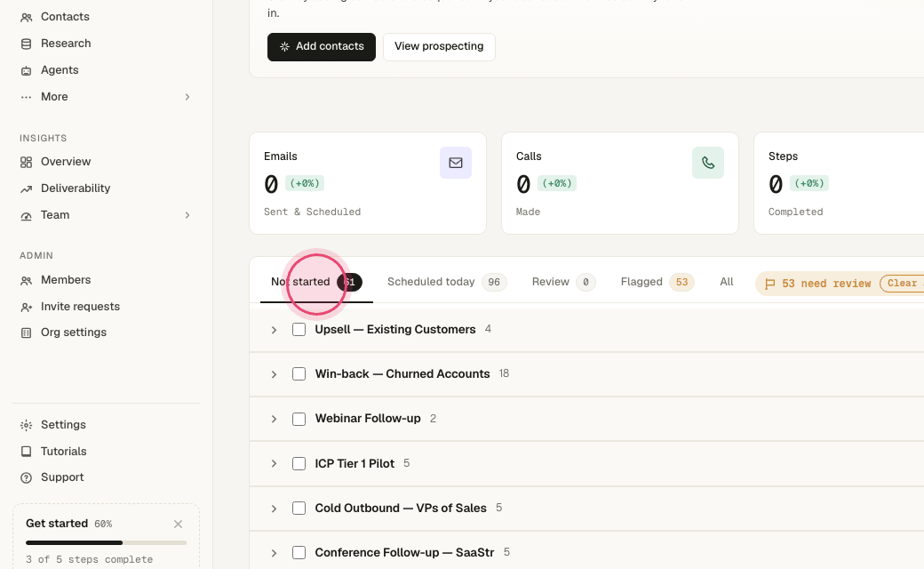
Task: Click the Members people icon
Action: [26, 281]
